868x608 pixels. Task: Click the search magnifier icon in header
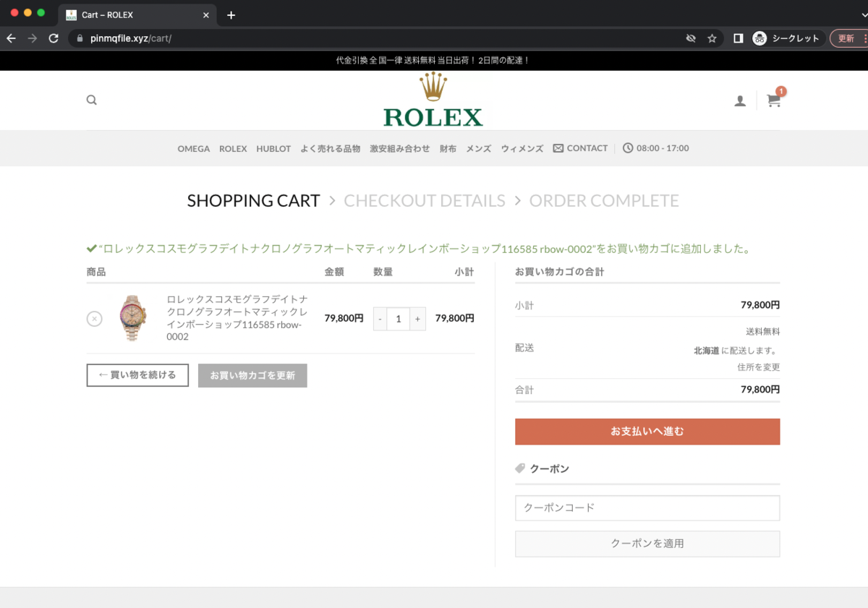click(x=91, y=100)
